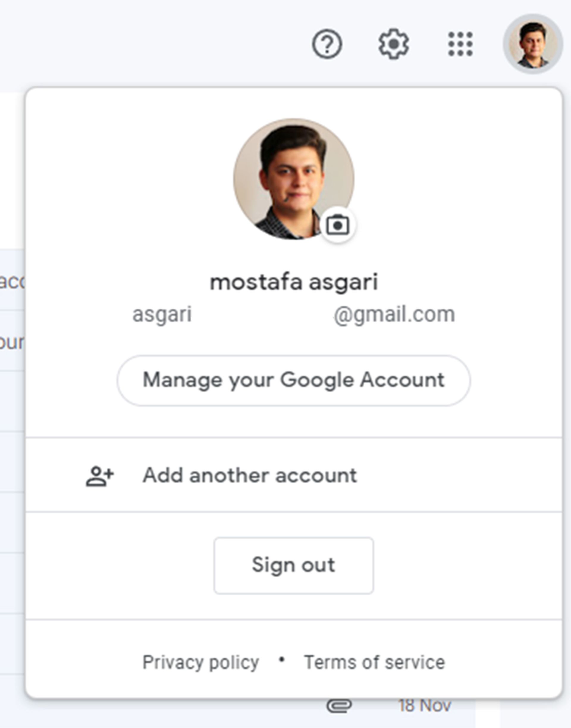Open the partially hidden email row reading 'our'
This screenshot has width=571, height=728.
12,341
